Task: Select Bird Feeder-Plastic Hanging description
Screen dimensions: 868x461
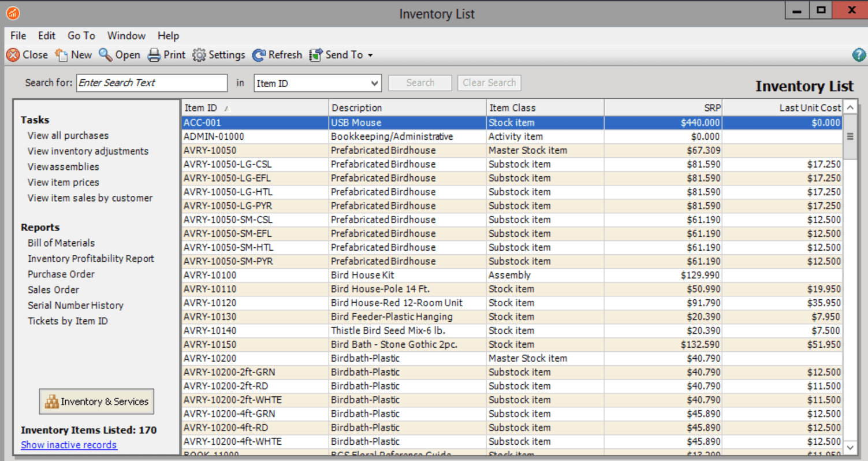Action: [392, 317]
